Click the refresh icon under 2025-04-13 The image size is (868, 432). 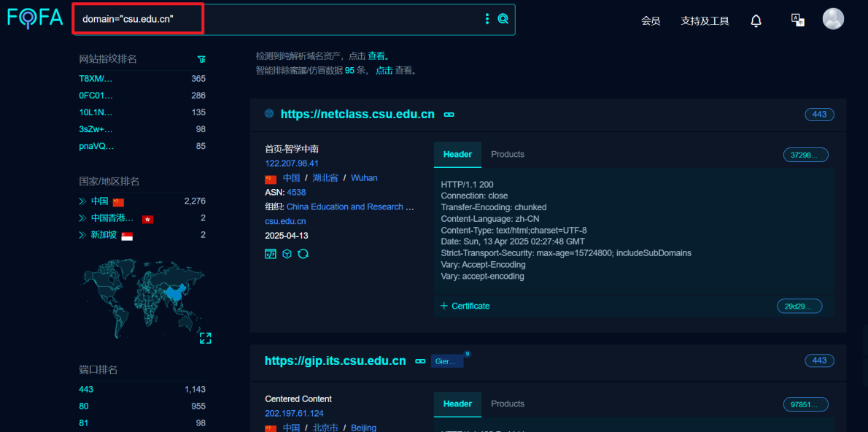(x=303, y=254)
